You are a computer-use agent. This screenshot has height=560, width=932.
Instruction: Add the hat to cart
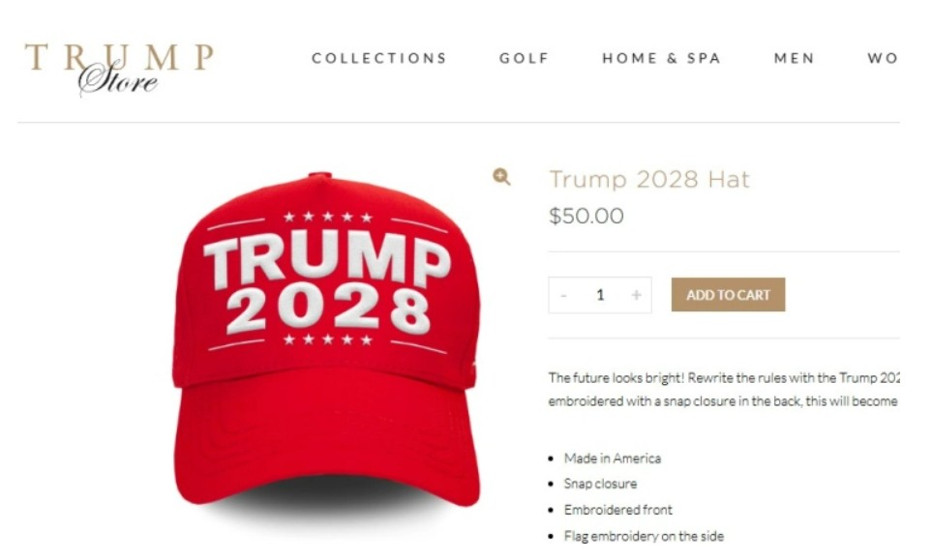click(728, 295)
